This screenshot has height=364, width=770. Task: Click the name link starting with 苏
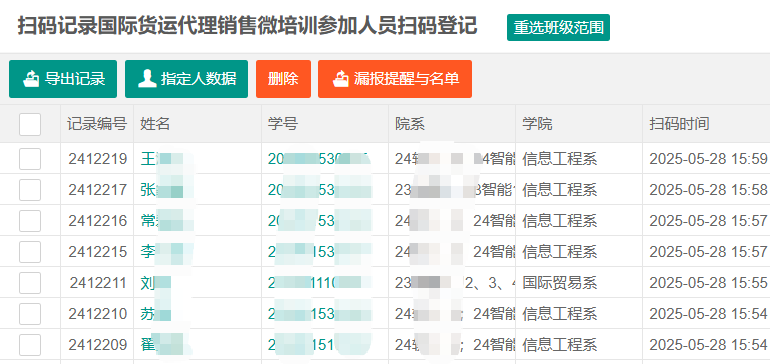pos(156,314)
